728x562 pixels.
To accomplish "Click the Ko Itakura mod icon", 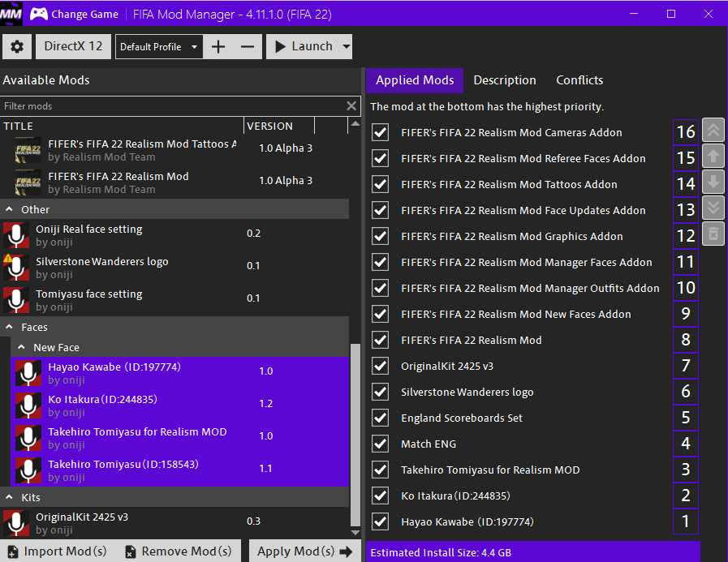I will [28, 405].
